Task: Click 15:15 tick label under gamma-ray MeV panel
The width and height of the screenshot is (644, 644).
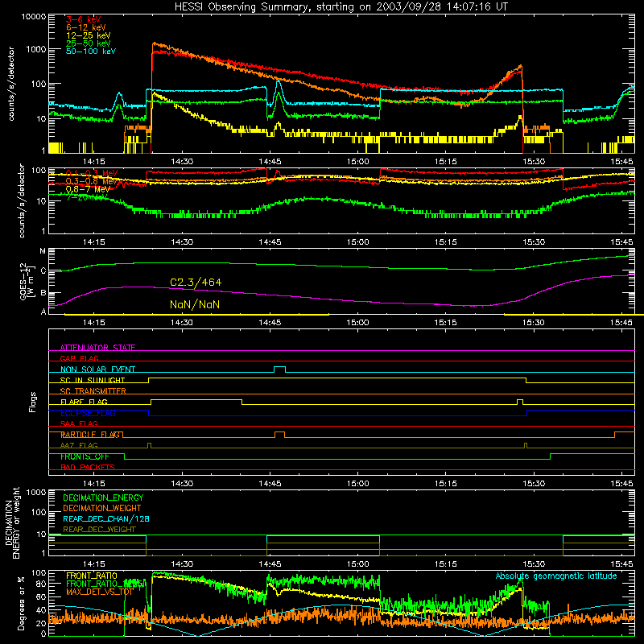Action: [446, 242]
